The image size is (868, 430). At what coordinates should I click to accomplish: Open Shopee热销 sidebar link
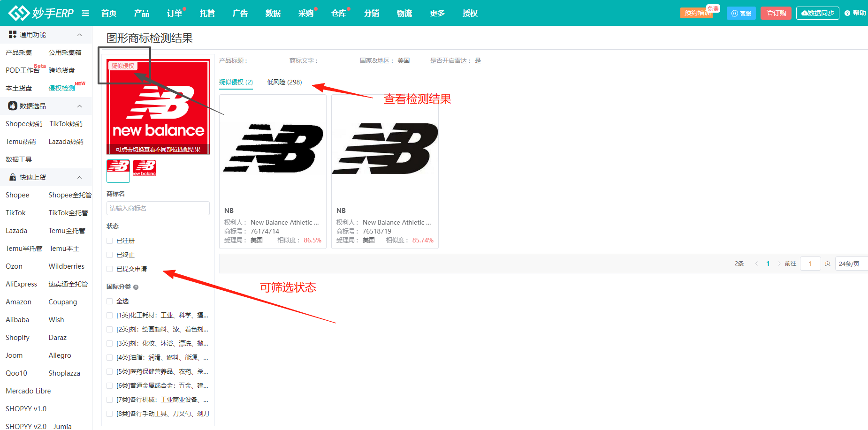click(x=24, y=124)
